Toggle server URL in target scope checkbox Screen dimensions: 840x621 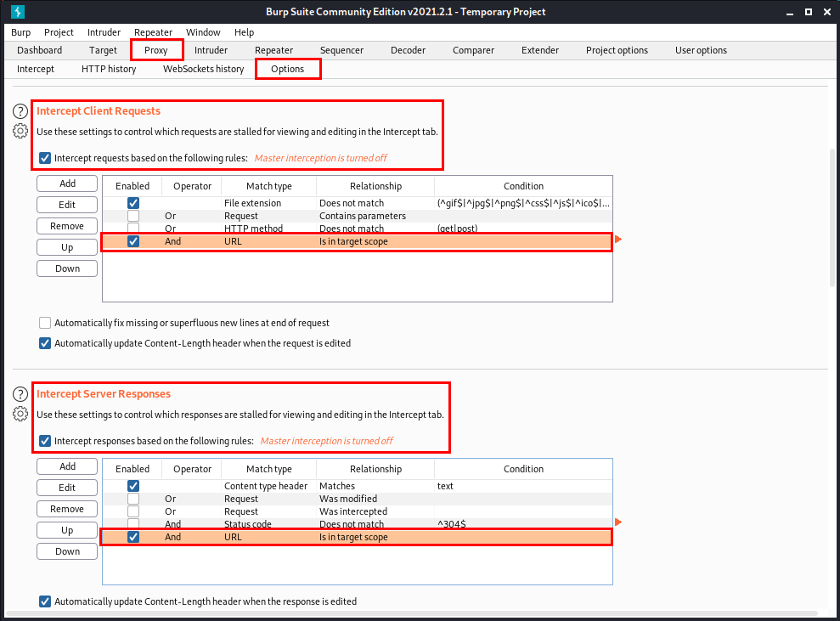point(133,537)
